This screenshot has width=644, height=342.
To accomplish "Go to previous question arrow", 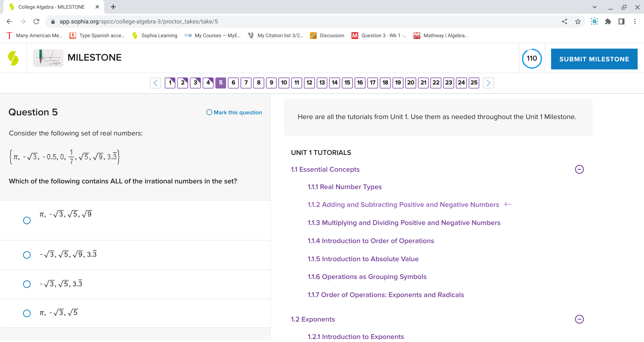I will point(156,83).
